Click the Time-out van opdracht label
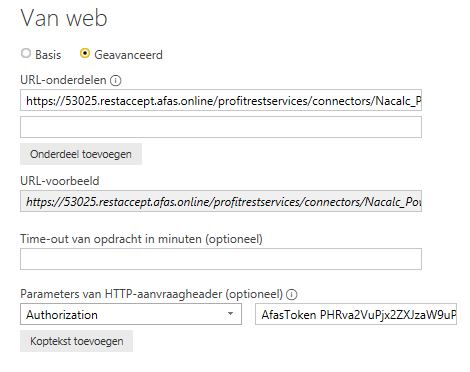 point(141,239)
